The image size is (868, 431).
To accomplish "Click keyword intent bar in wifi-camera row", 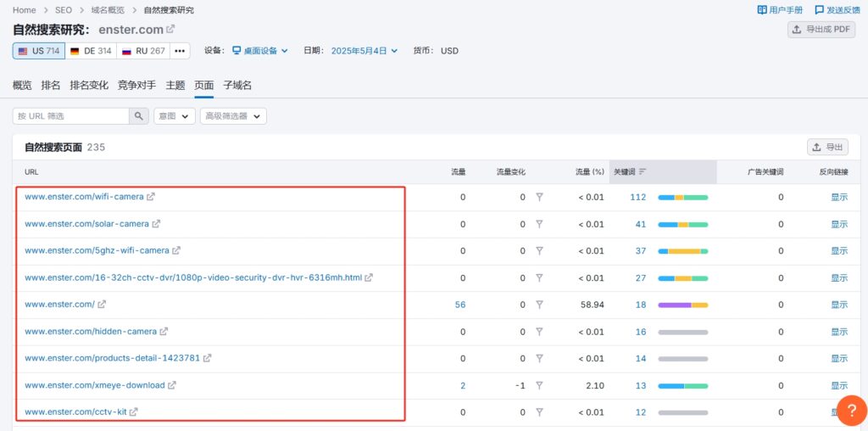I will click(683, 197).
